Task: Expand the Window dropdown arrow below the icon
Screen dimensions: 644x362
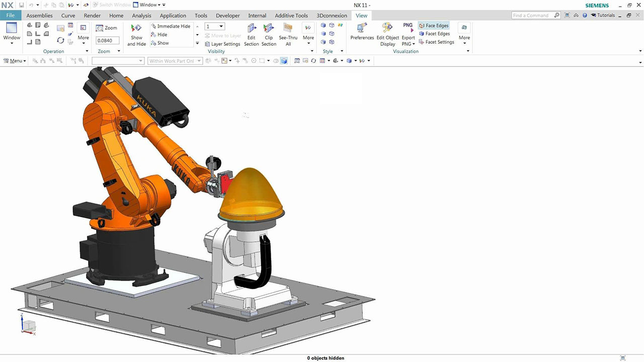Action: [12, 43]
